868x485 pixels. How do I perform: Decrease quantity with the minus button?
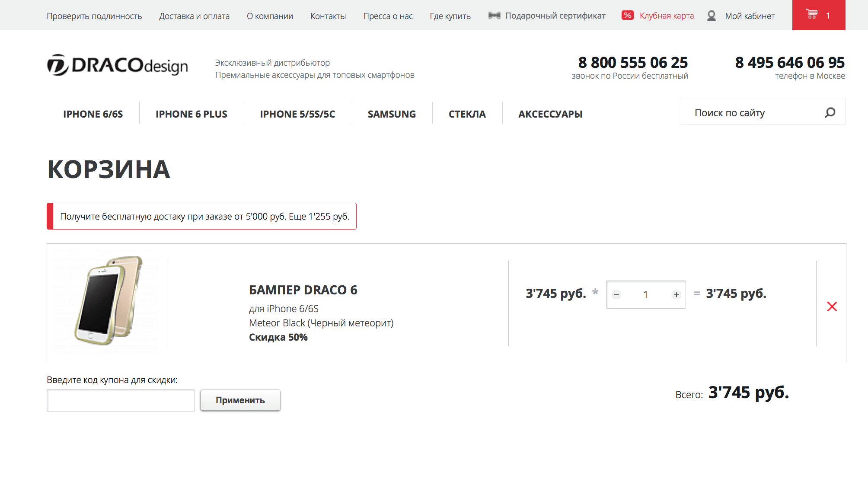point(616,295)
